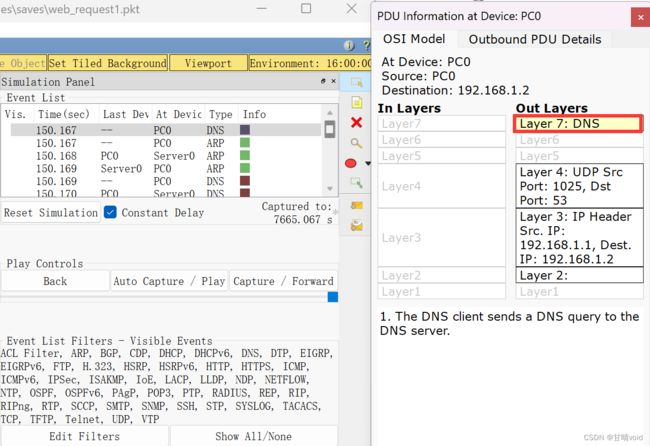The width and height of the screenshot is (650, 446).
Task: Grab the event list scrollbar thumb
Action: 330,129
